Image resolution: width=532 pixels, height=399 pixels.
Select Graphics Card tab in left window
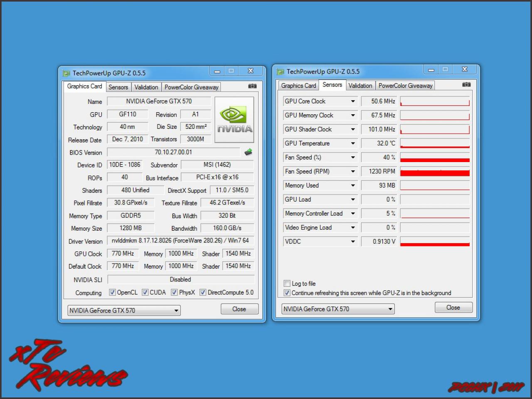(84, 86)
